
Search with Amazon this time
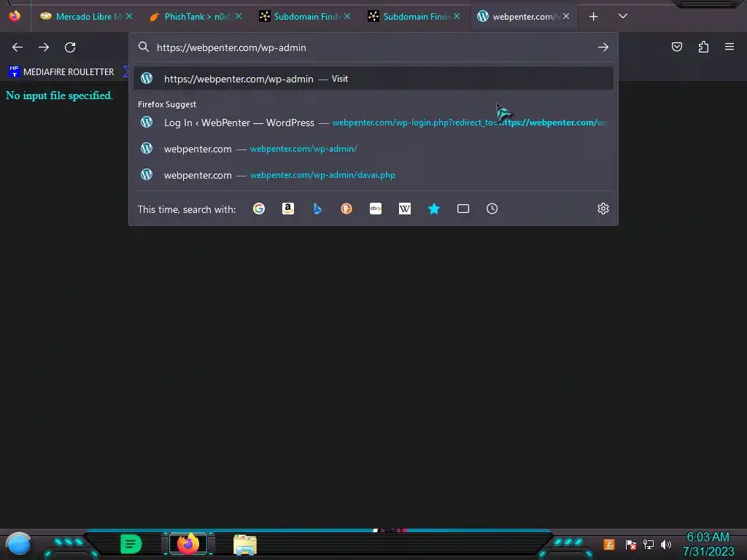[x=287, y=209]
